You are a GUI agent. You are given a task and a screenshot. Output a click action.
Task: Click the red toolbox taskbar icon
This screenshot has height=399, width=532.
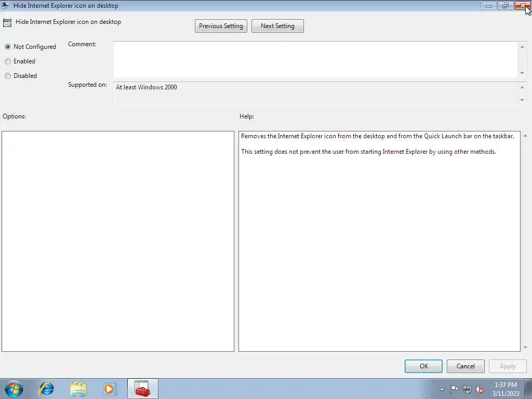142,389
